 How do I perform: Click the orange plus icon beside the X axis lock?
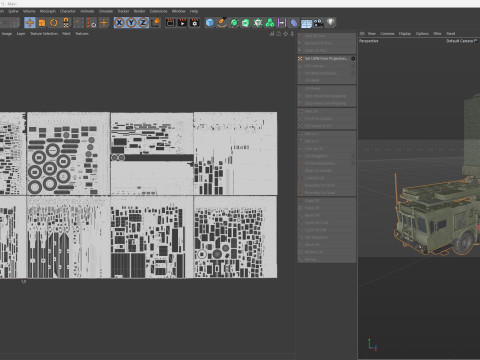(x=104, y=23)
